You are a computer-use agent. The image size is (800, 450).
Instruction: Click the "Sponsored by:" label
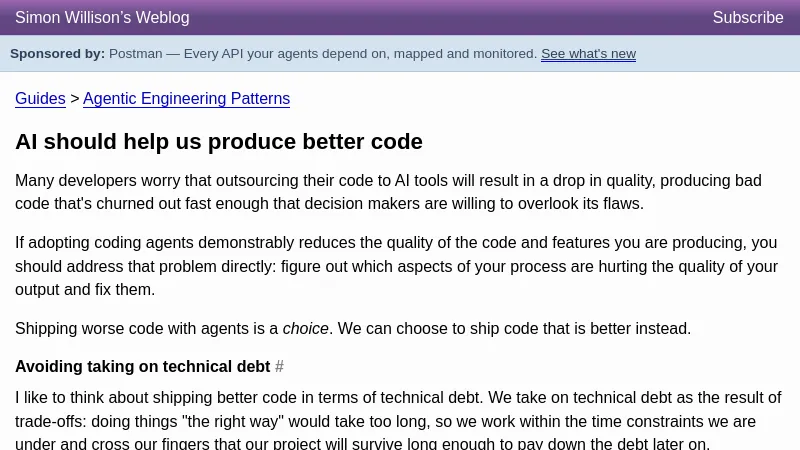click(57, 54)
